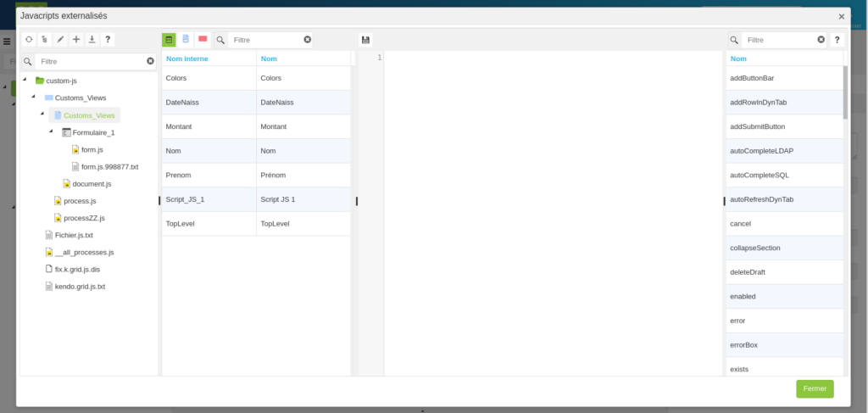Select form.js in the file tree

point(92,149)
